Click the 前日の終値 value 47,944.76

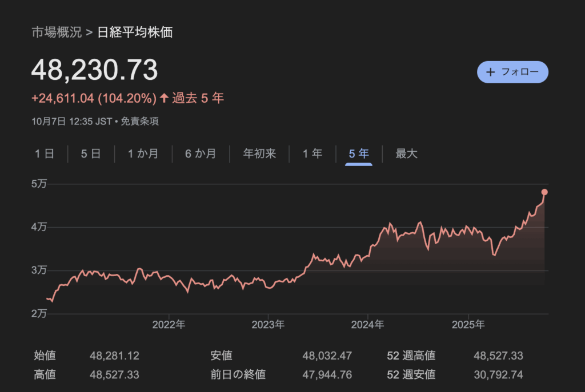[327, 375]
